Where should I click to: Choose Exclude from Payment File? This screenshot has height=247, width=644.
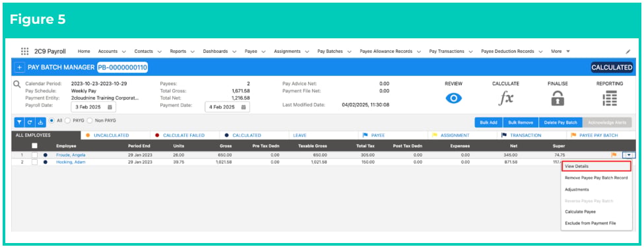point(596,223)
